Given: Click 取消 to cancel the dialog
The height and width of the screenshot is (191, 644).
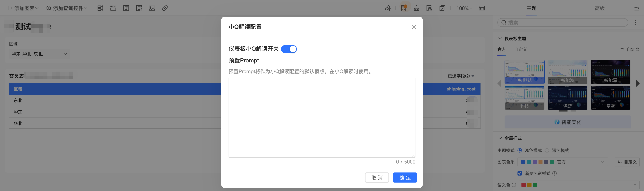Looking at the screenshot, I should [377, 178].
